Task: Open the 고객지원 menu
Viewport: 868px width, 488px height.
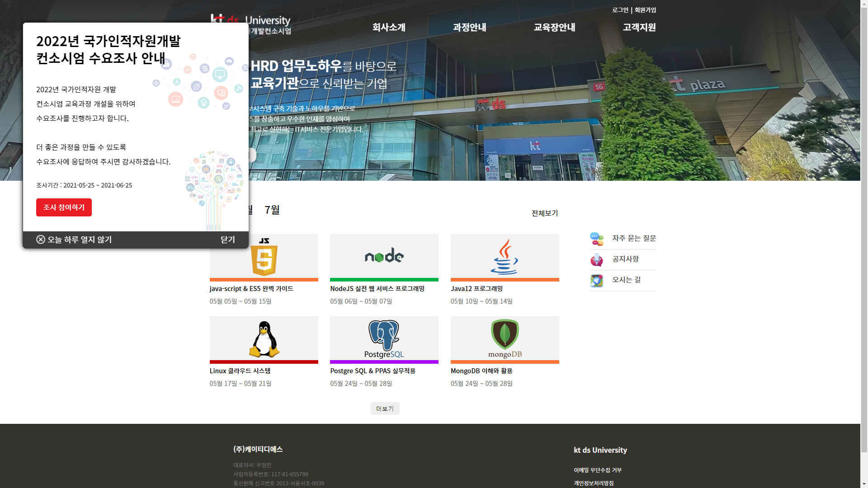Action: [x=639, y=27]
